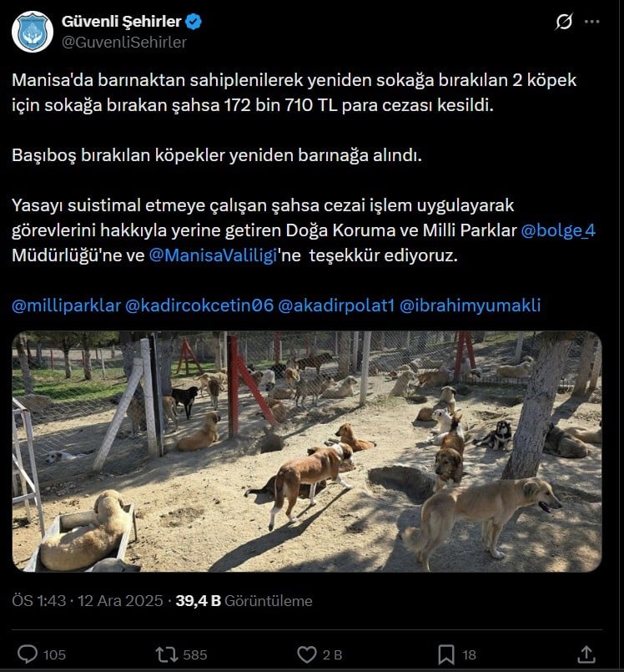Click the ÖS 1:43 · 12 Ara 2025 timestamp
This screenshot has width=624, height=672.
pyautogui.click(x=88, y=601)
